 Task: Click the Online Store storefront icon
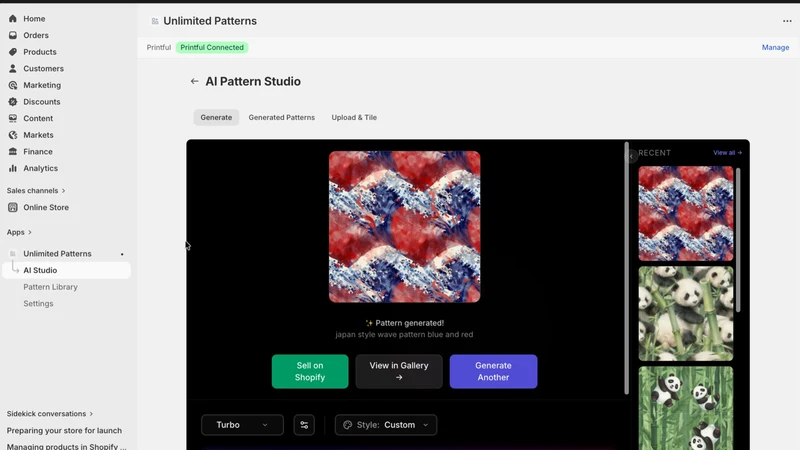13,208
